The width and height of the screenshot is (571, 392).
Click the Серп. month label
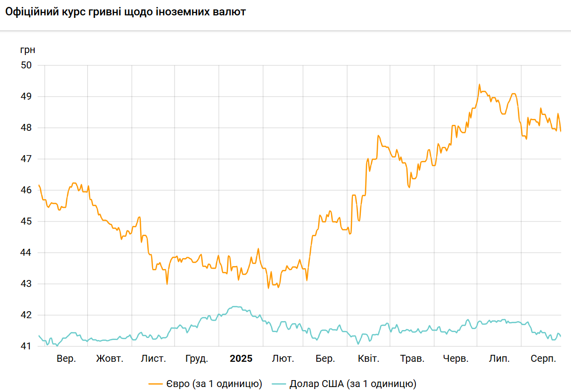point(543,359)
